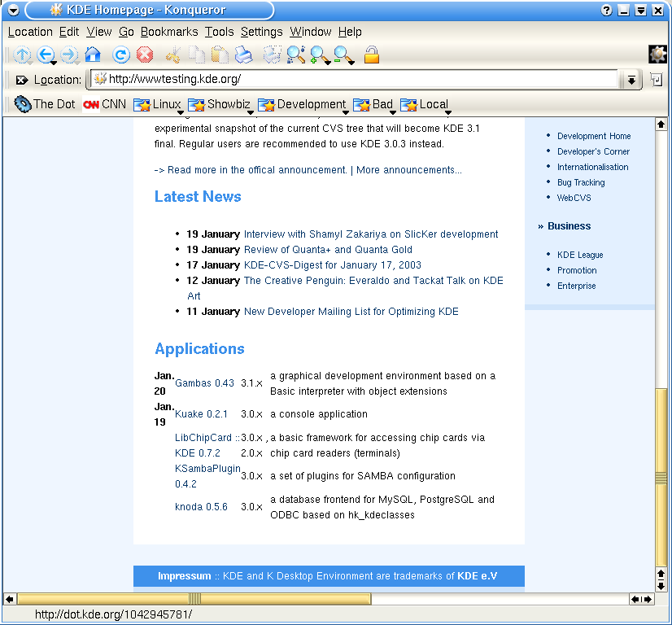The height and width of the screenshot is (625, 672).
Task: Click the scroll up arrow at top right
Action: [x=661, y=125]
